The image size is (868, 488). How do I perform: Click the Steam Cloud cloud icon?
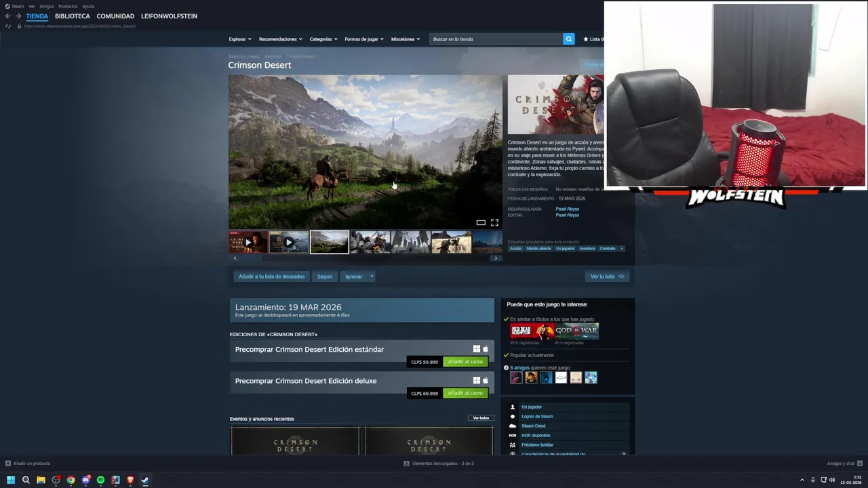[513, 426]
